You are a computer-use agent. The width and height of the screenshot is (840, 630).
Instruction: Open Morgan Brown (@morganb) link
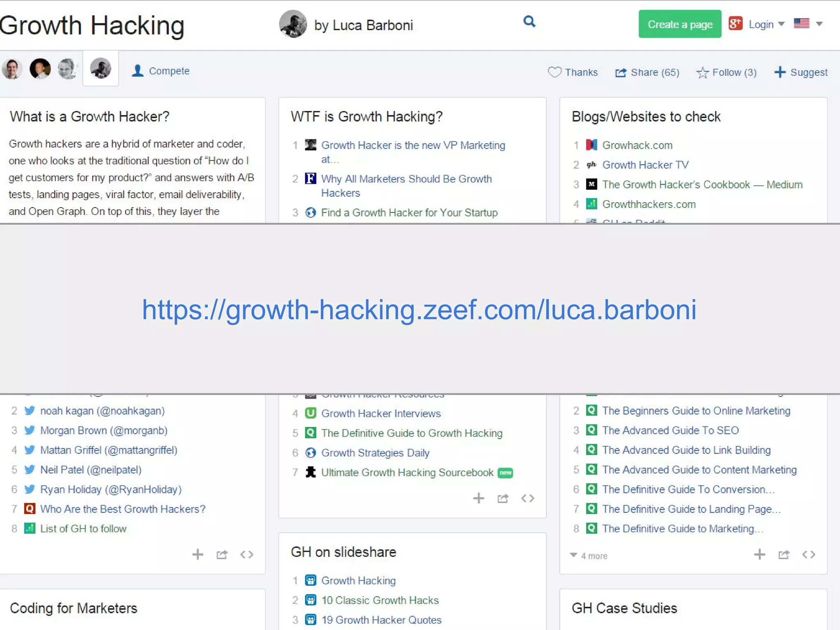click(x=104, y=431)
